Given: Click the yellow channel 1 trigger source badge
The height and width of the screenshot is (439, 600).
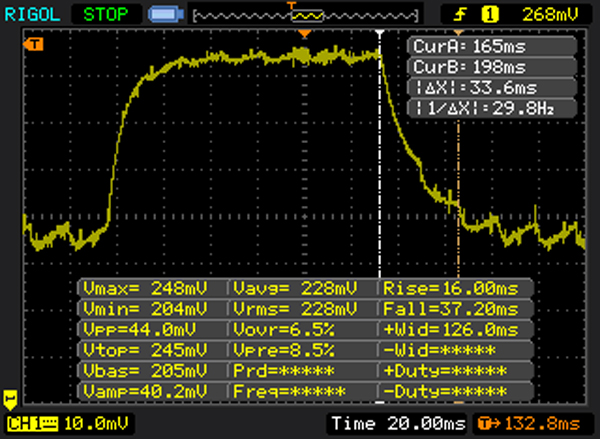Looking at the screenshot, I should 490,15.
